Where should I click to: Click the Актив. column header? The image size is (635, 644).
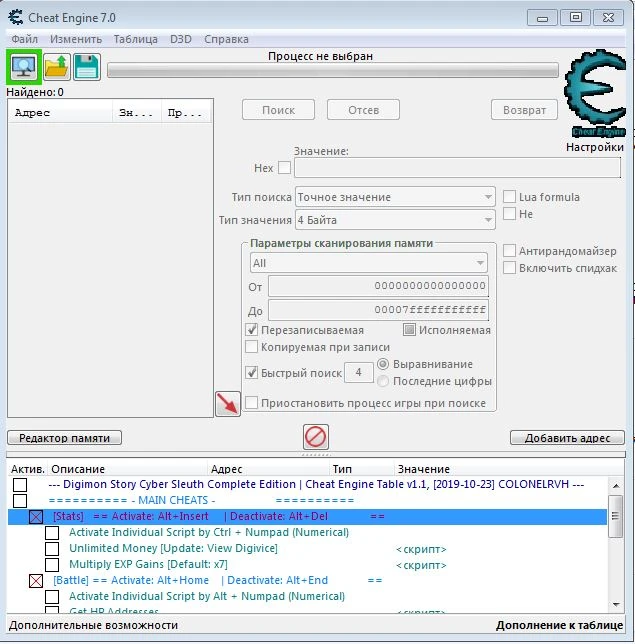coord(28,469)
